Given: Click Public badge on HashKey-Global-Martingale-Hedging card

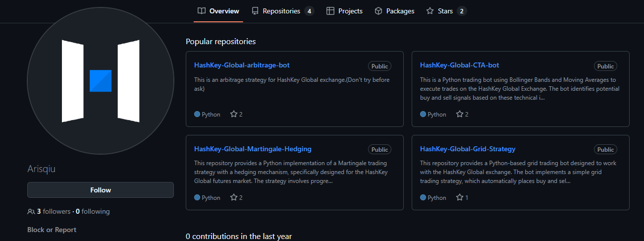Looking at the screenshot, I should 379,149.
